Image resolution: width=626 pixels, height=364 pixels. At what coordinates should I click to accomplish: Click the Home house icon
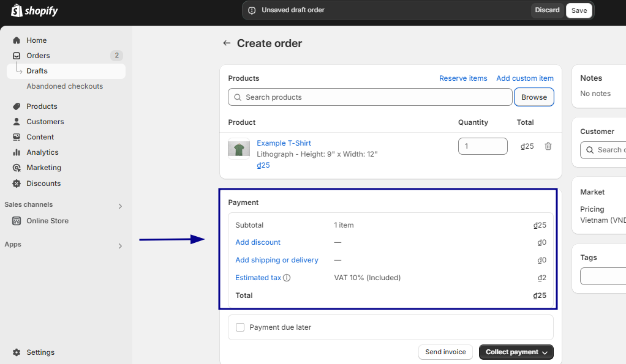[17, 40]
